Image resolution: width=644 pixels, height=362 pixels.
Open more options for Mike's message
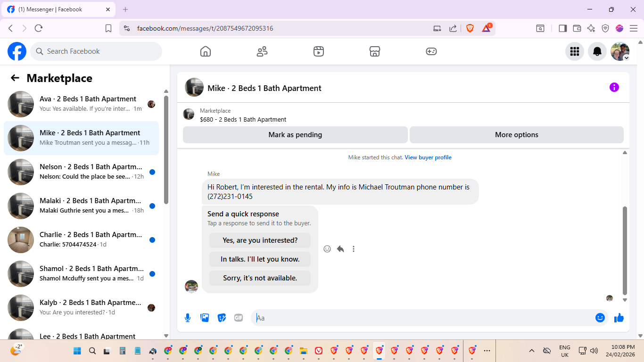click(354, 249)
